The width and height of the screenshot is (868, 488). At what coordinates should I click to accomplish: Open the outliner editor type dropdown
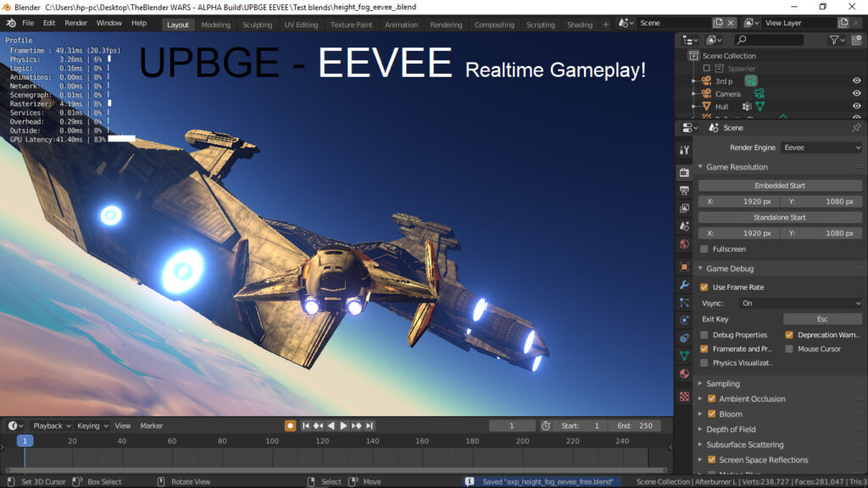coord(690,40)
